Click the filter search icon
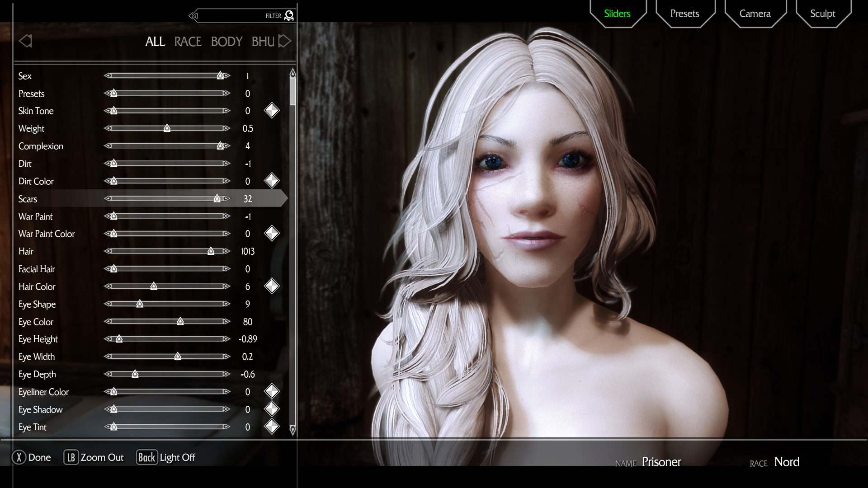Screen dimensions: 868x488 [289, 16]
